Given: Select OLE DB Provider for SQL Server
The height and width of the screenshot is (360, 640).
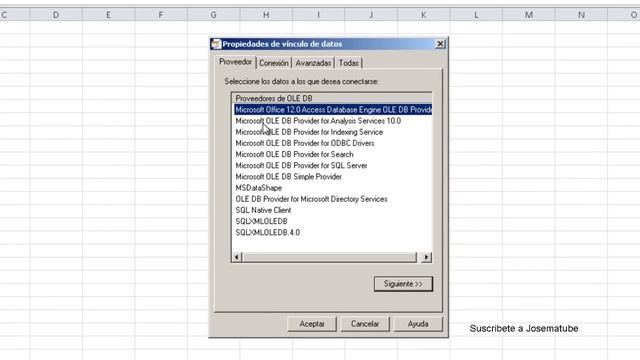Looking at the screenshot, I should [x=301, y=165].
